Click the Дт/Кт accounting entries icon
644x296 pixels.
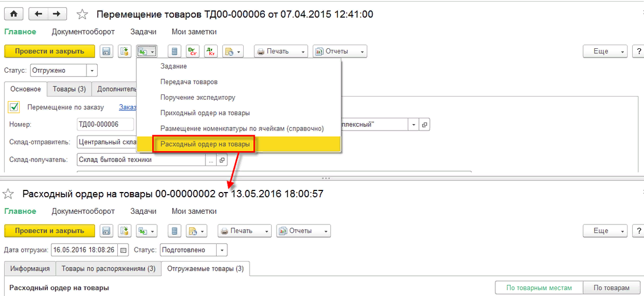coord(211,51)
